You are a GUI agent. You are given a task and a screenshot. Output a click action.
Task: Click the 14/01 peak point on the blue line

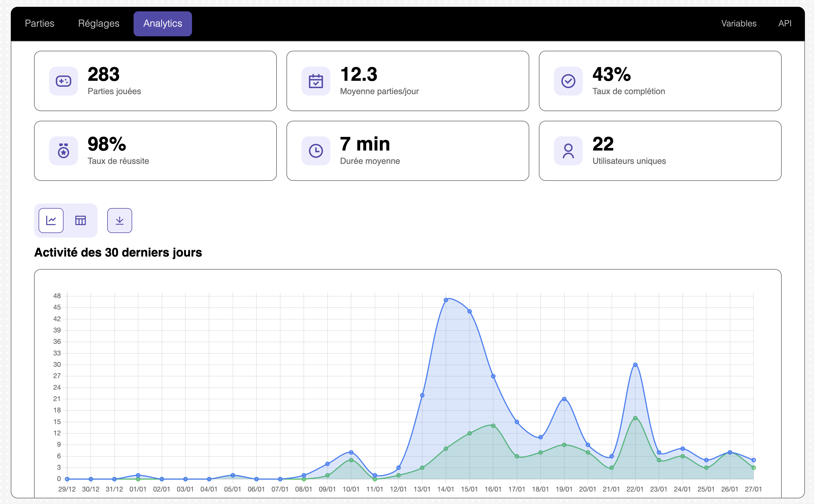[446, 300]
